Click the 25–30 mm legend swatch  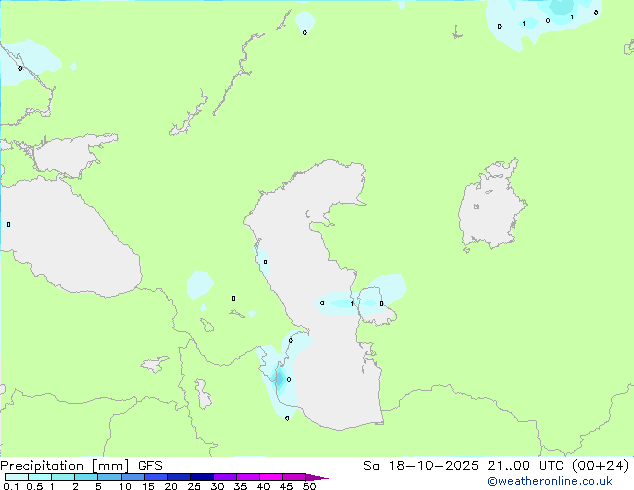(201, 477)
